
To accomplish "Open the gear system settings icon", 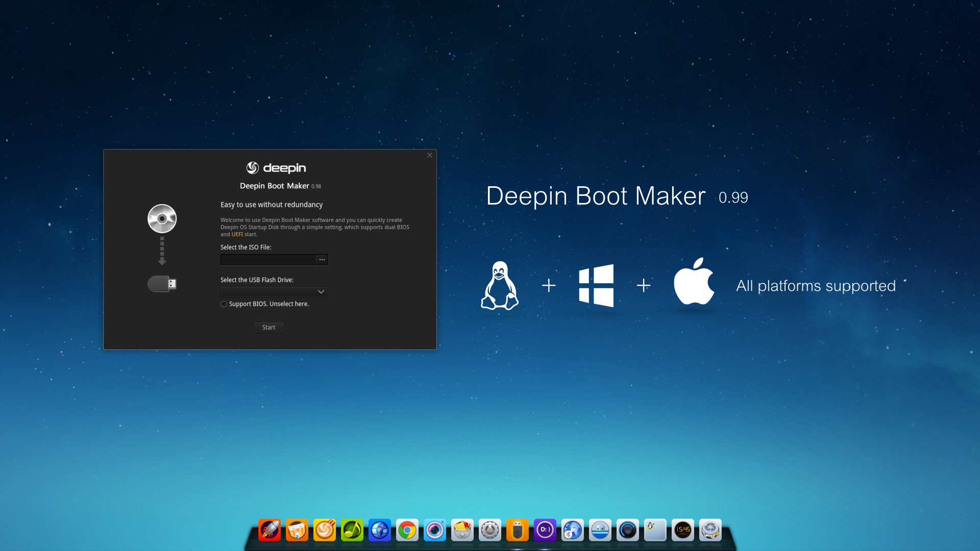I will (x=489, y=530).
